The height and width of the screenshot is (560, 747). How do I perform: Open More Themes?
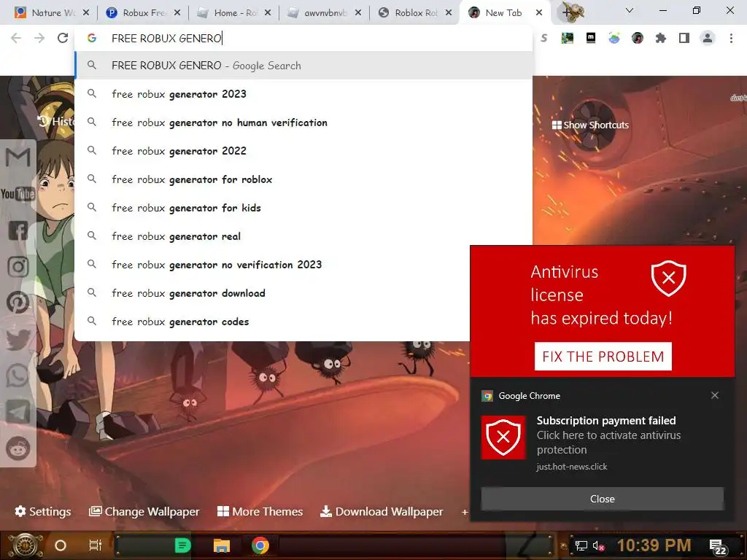click(x=260, y=511)
